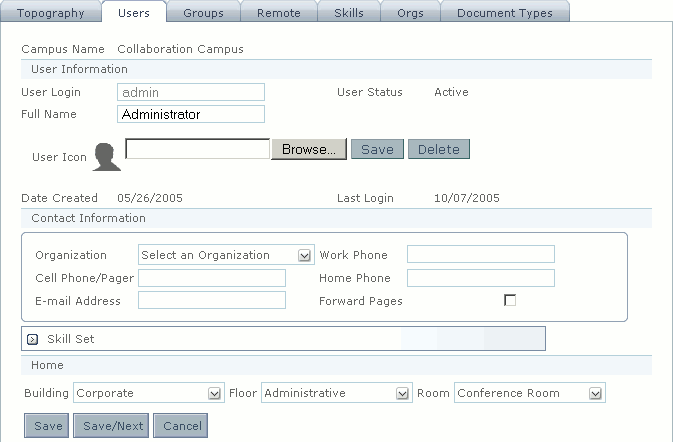Switch to the Topography tab
The width and height of the screenshot is (673, 442).
point(51,12)
